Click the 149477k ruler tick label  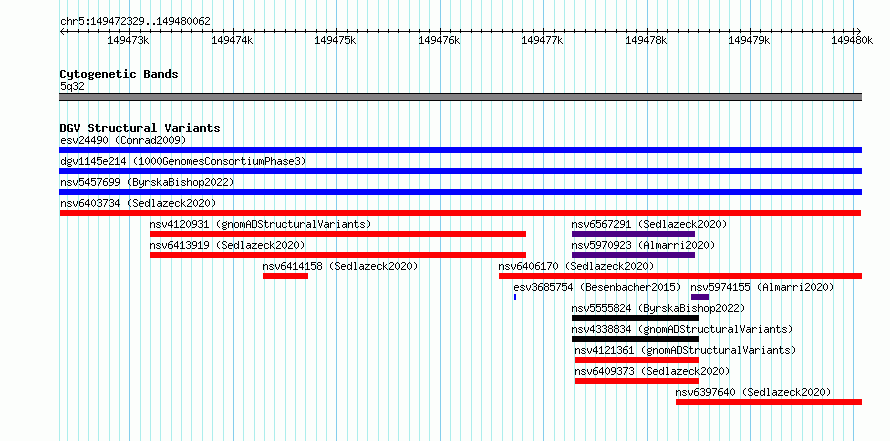(x=543, y=40)
